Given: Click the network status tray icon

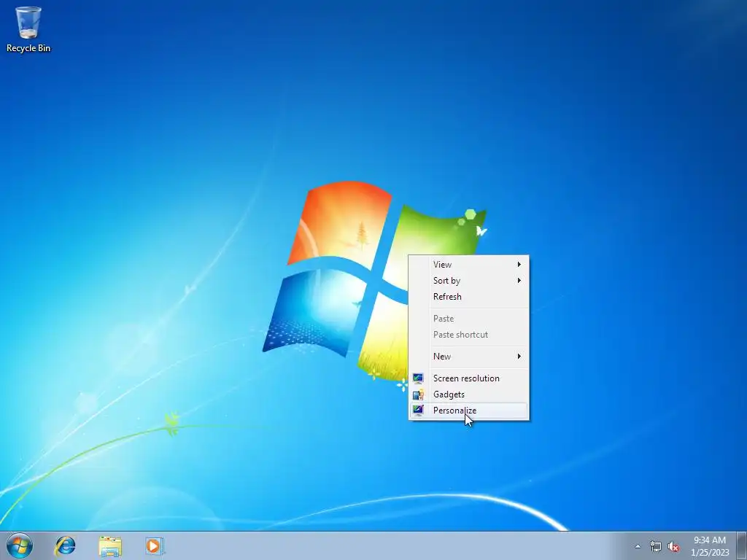Looking at the screenshot, I should pyautogui.click(x=656, y=547).
